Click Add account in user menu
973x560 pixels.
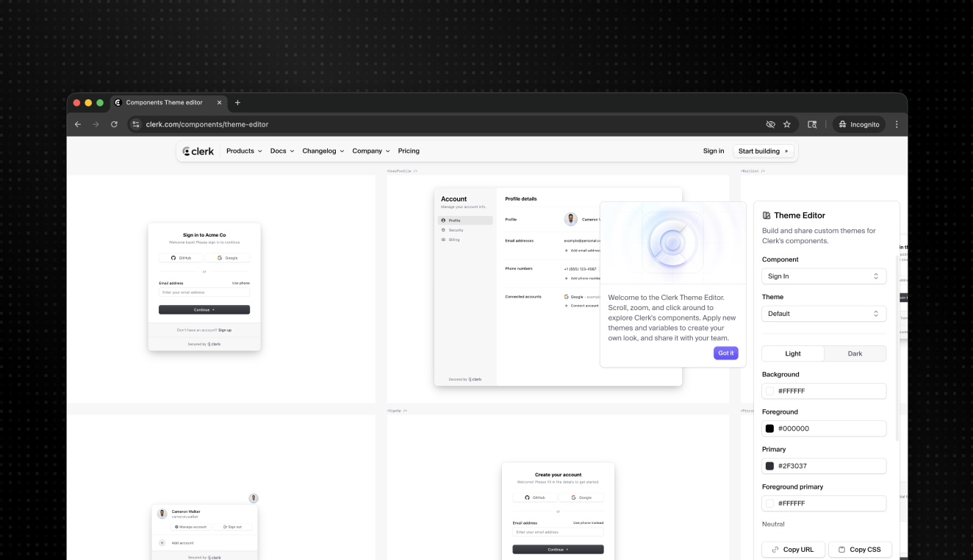pos(183,543)
